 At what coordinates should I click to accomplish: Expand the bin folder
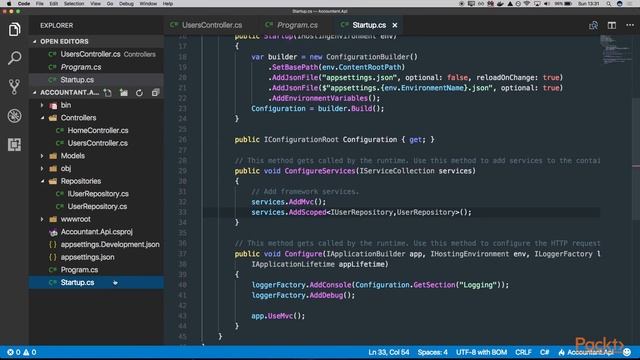point(42,105)
